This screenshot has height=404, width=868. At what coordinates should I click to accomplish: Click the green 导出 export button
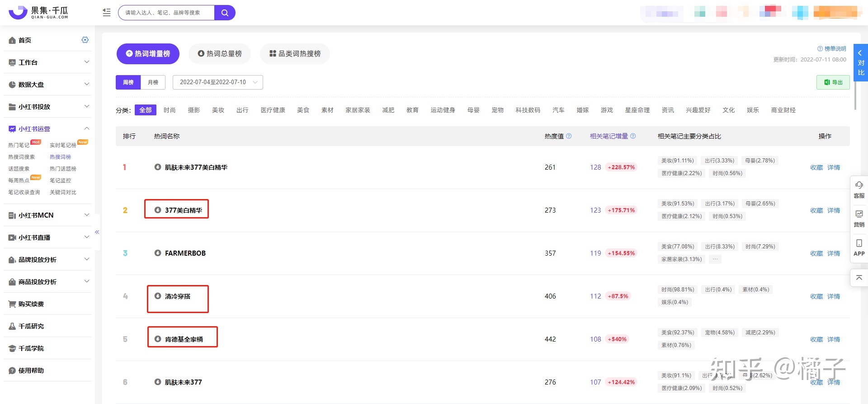[833, 82]
